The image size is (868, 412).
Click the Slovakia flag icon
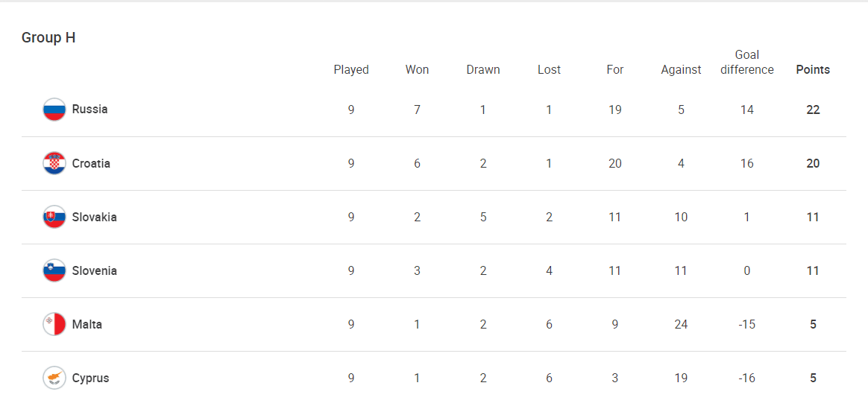(54, 217)
